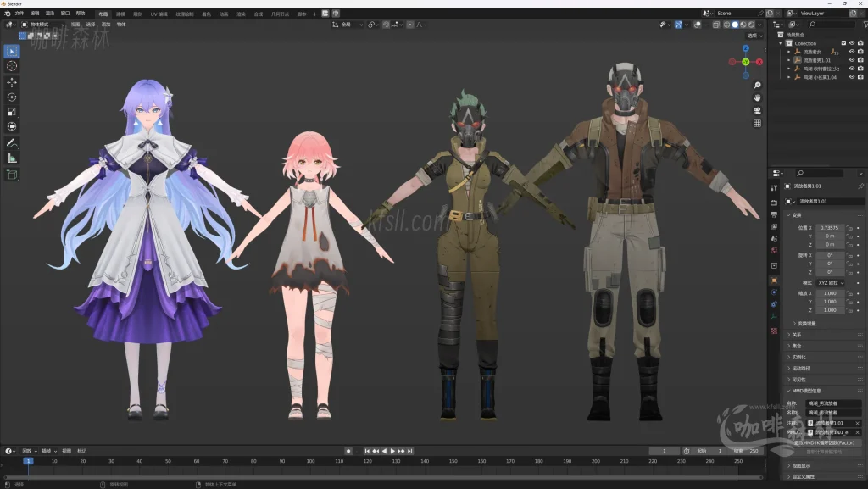Open the View Layer properties tab icon

(774, 227)
